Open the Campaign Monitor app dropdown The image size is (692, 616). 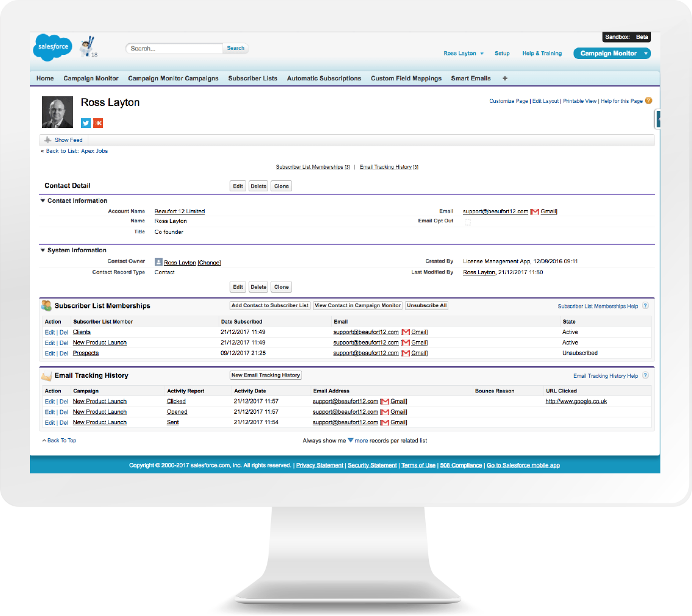(x=646, y=53)
